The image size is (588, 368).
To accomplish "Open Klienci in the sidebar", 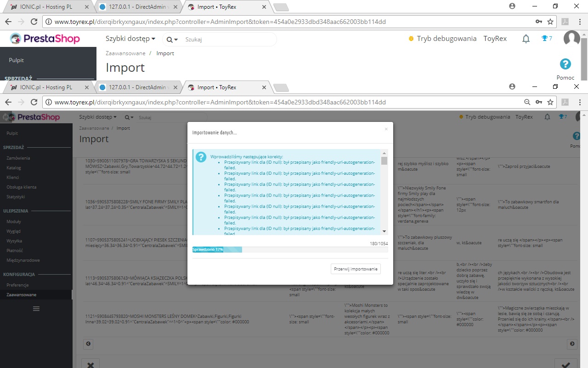I will (x=13, y=177).
